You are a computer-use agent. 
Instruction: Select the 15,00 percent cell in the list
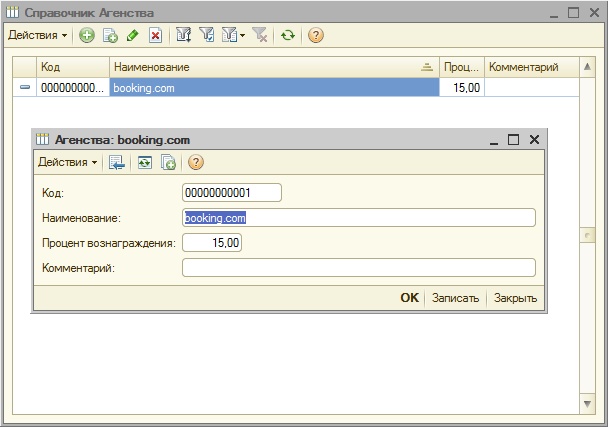click(x=461, y=88)
